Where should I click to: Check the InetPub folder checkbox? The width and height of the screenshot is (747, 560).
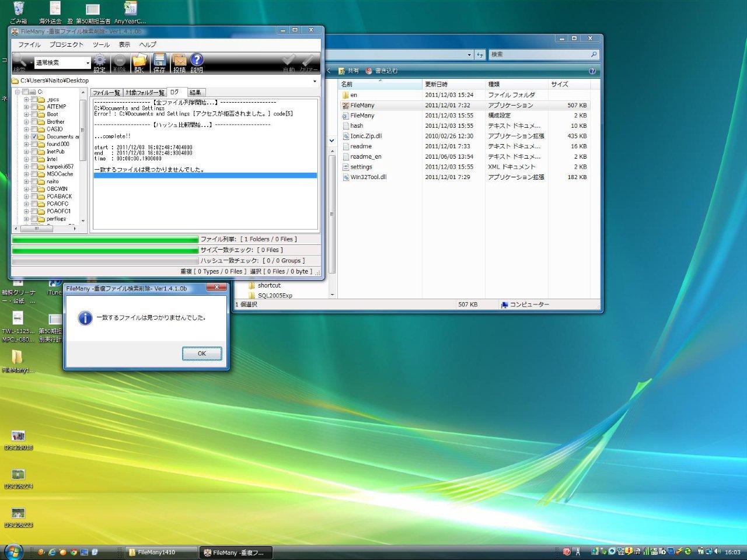tap(34, 152)
